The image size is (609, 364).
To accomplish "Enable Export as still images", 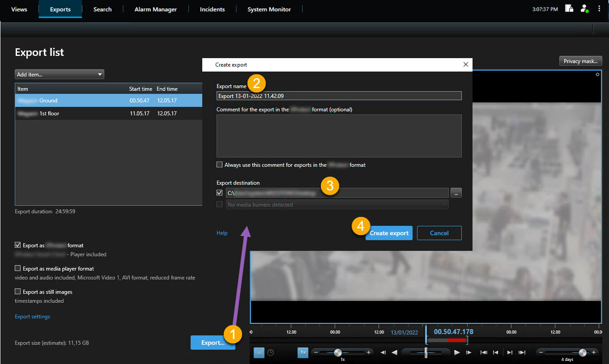I will (17, 292).
